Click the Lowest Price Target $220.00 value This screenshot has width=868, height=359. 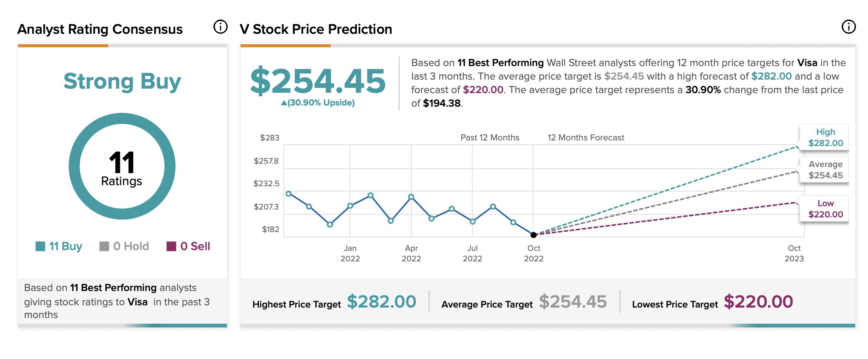point(758,302)
